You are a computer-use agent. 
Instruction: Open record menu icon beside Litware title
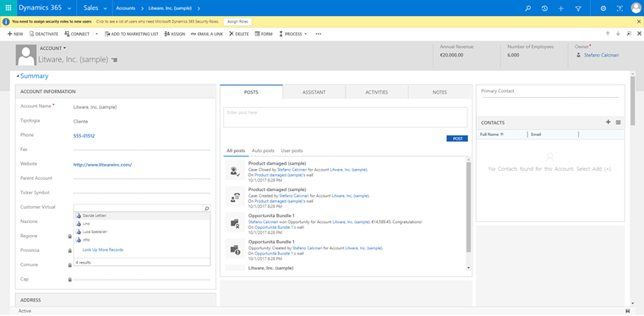pyautogui.click(x=115, y=60)
